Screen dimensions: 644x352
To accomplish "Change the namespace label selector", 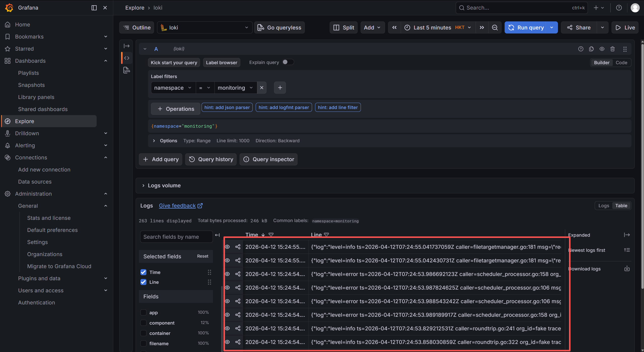I will click(173, 88).
